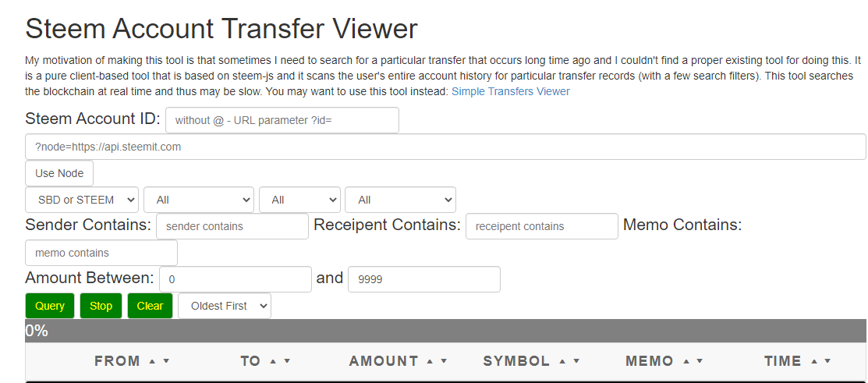Click the 0% progress bar
868x383 pixels.
coord(446,331)
